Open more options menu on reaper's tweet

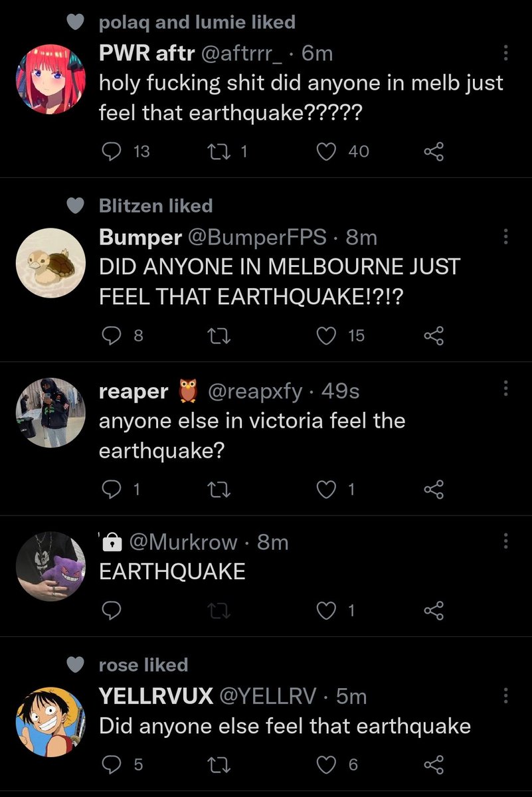505,391
